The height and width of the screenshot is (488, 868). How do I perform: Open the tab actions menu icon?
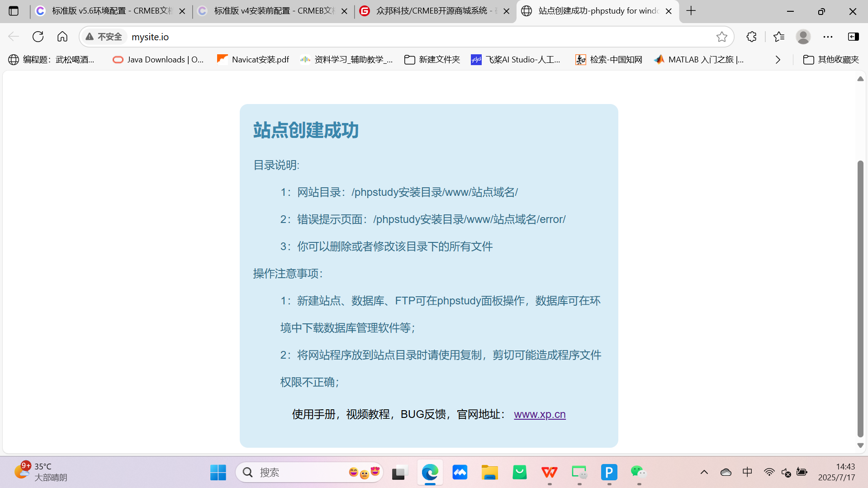(14, 11)
